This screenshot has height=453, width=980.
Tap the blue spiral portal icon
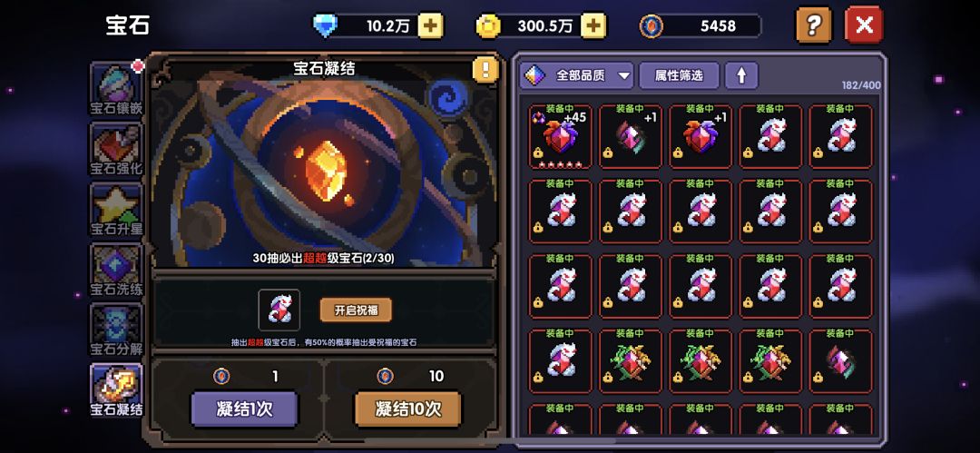pos(447,98)
